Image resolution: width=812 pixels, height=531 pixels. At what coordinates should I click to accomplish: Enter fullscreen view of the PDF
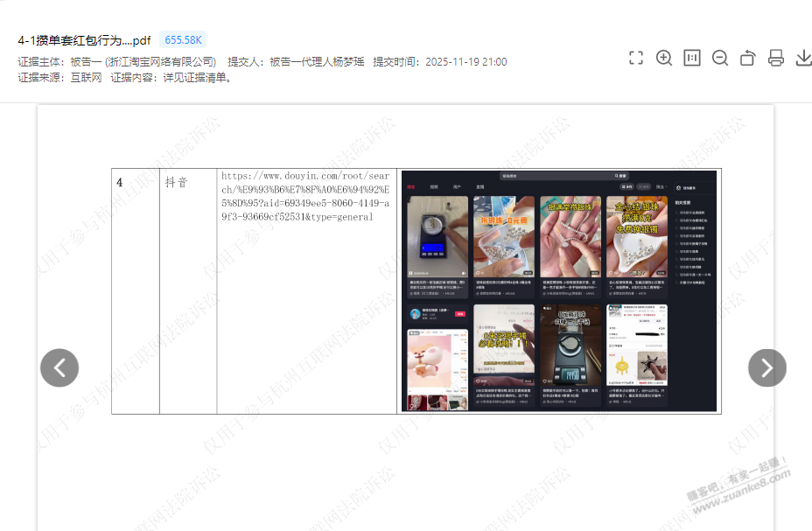point(636,58)
